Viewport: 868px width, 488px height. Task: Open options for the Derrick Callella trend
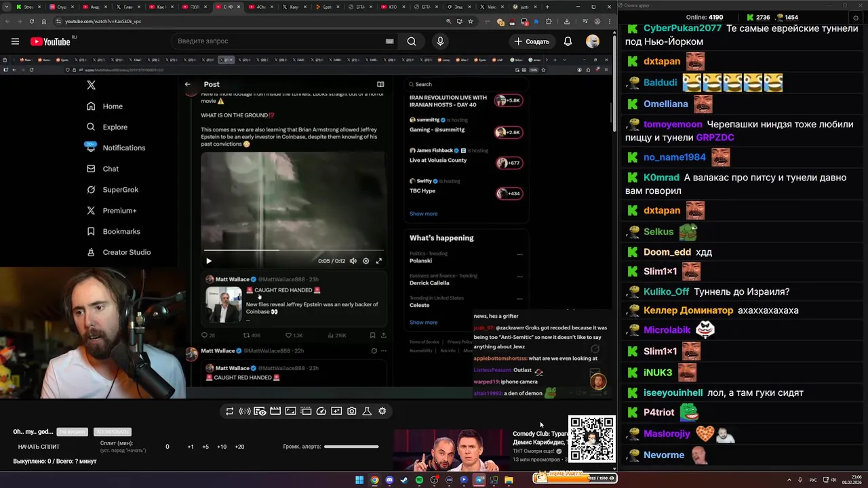520,277
